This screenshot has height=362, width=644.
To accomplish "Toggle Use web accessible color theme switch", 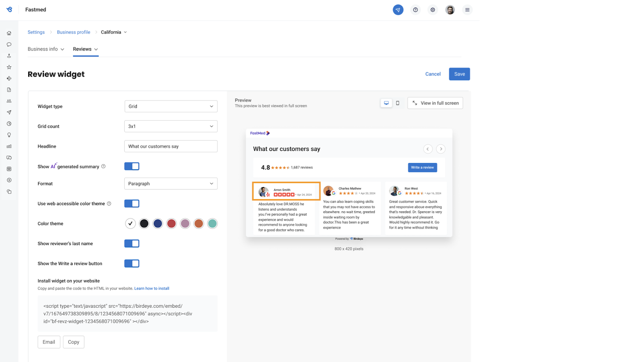I will coord(132,204).
